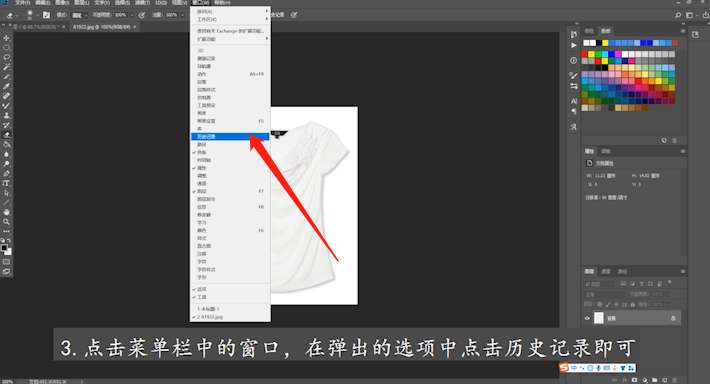
Task: Open Layers panel flyout menu
Action: click(x=682, y=271)
